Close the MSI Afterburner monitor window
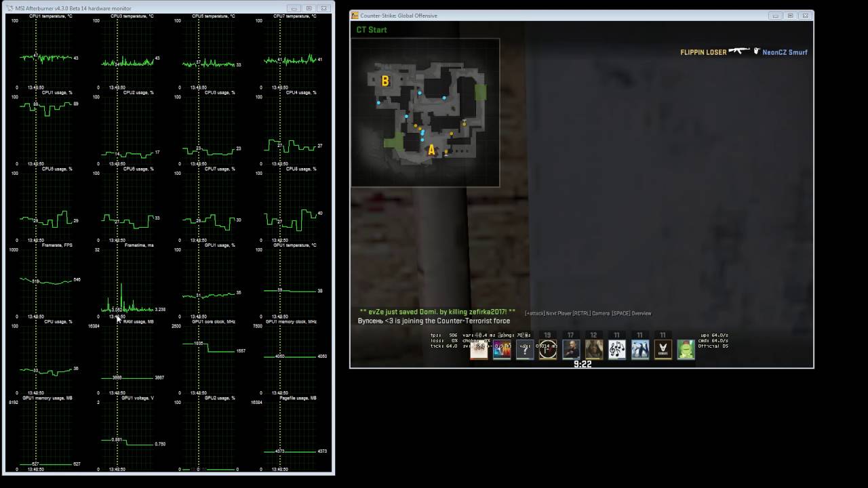The height and width of the screenshot is (488, 868). pos(324,8)
